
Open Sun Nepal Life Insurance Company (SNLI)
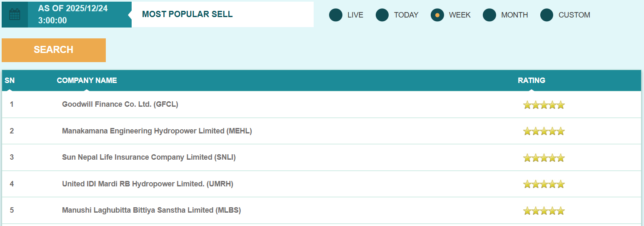tap(149, 157)
